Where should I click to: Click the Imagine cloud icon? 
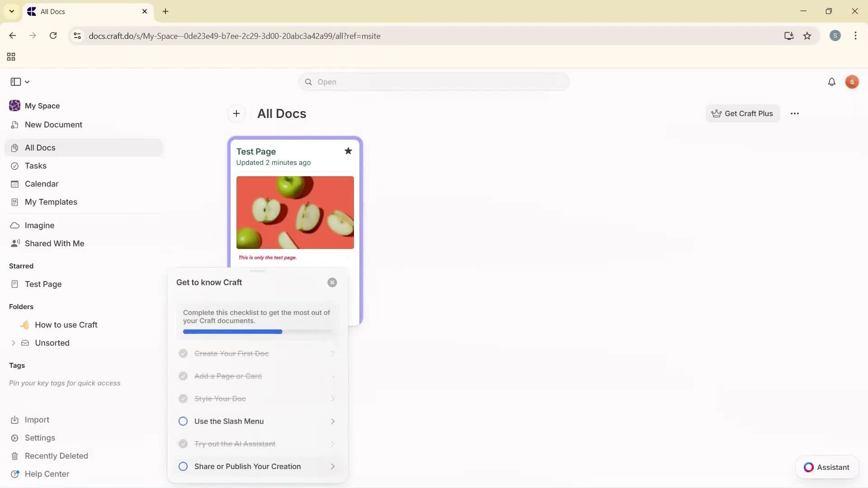click(15, 225)
